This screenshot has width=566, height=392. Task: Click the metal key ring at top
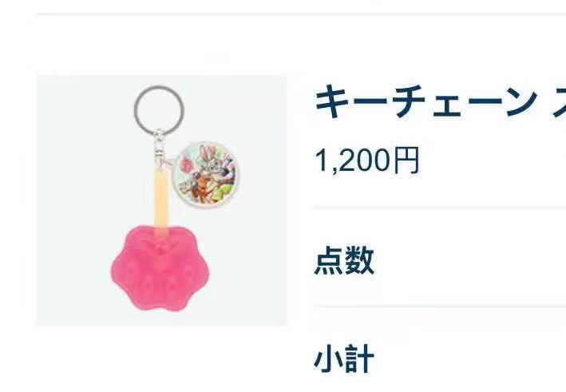coord(159,109)
